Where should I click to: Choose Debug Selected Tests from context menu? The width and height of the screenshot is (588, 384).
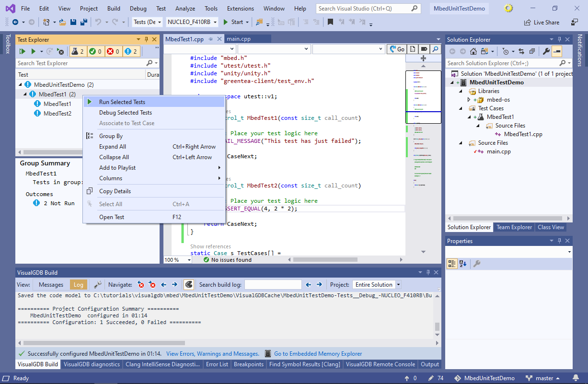tap(154, 113)
